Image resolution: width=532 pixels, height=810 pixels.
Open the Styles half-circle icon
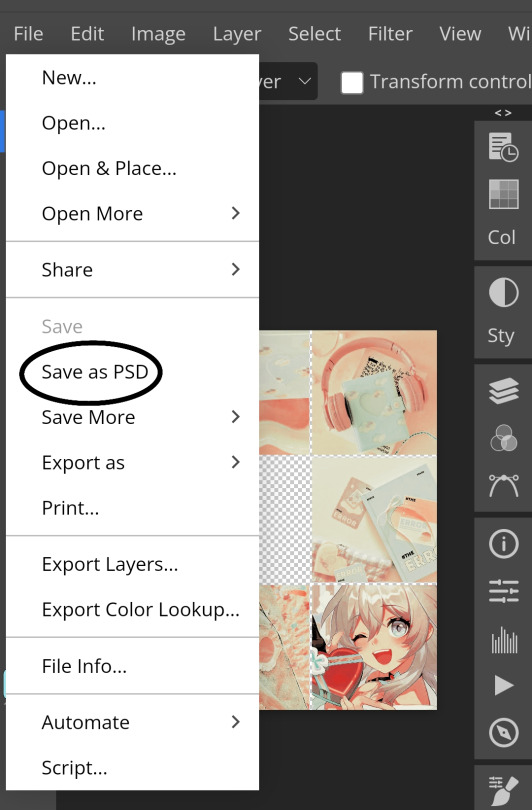point(503,292)
